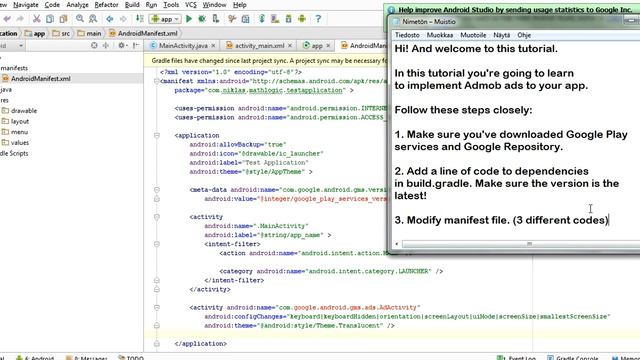Click the src breadcrumb
This screenshot has width=640, height=360.
point(62,33)
